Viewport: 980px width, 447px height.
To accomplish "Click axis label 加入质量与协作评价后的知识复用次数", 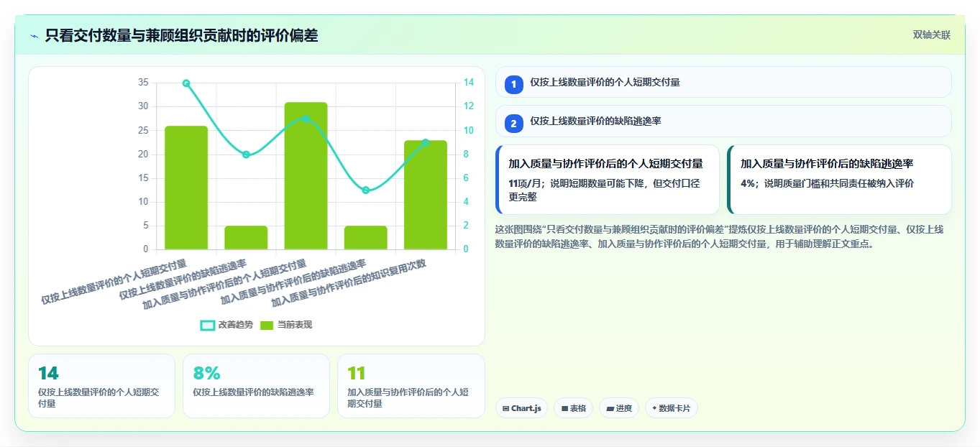I will [349, 282].
